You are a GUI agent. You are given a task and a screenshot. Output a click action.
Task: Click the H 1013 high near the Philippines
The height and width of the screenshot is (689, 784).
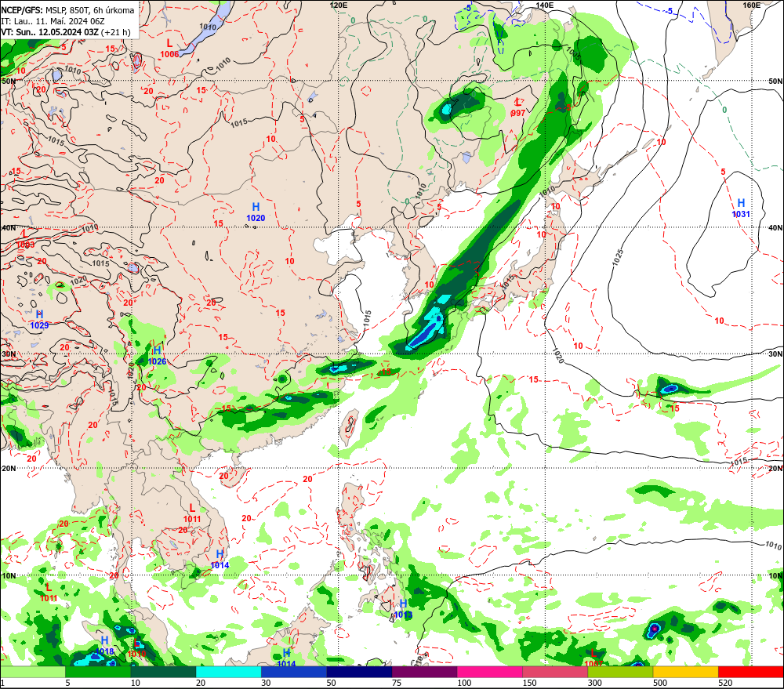click(x=403, y=609)
